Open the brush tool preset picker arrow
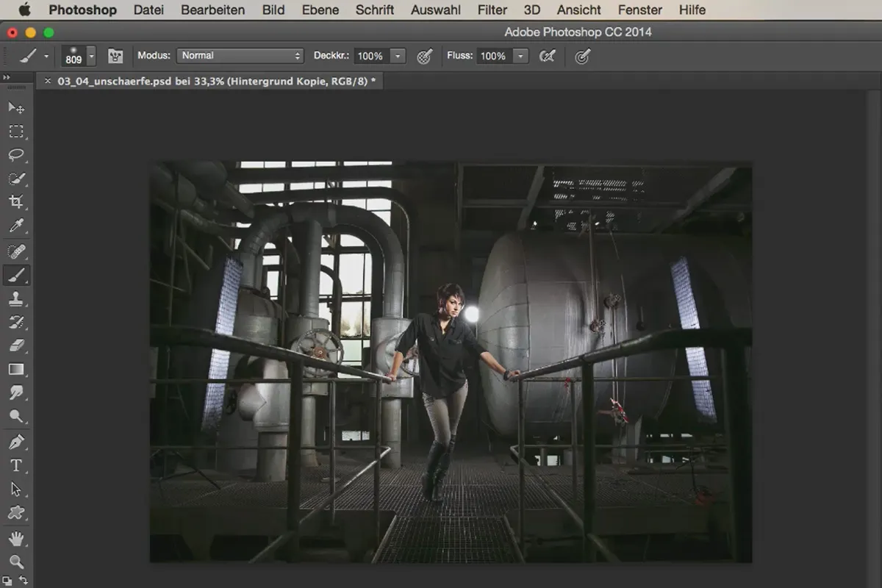Image resolution: width=882 pixels, height=588 pixels. (46, 56)
